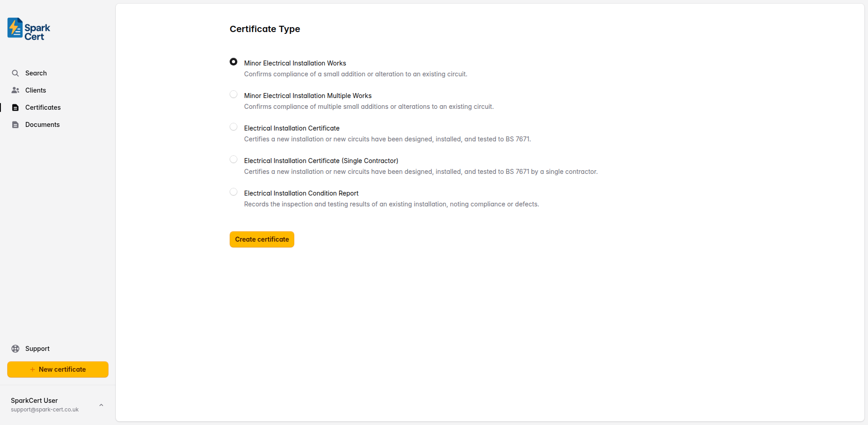The image size is (868, 425).
Task: Choose Electrical Installation Condition Report
Action: (x=233, y=191)
